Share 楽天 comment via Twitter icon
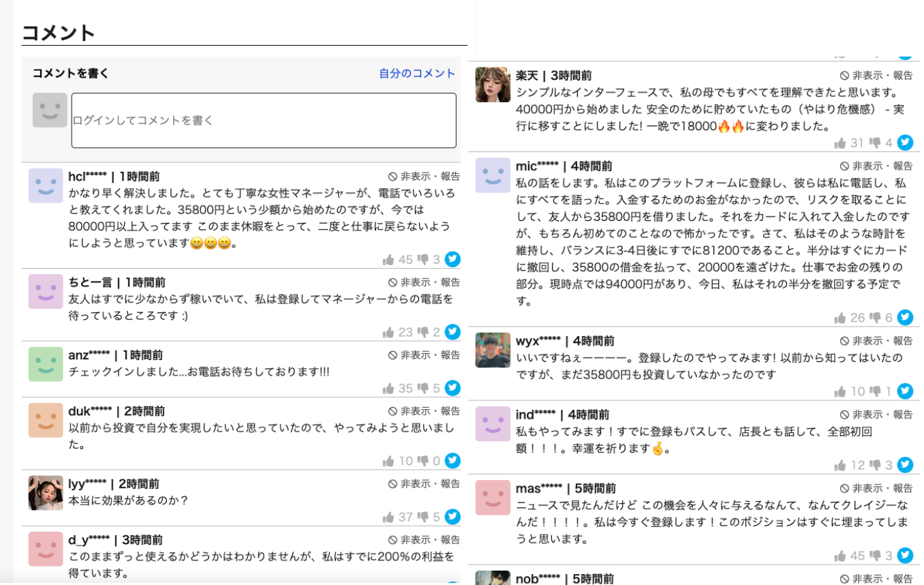The image size is (924, 585). coord(905,142)
